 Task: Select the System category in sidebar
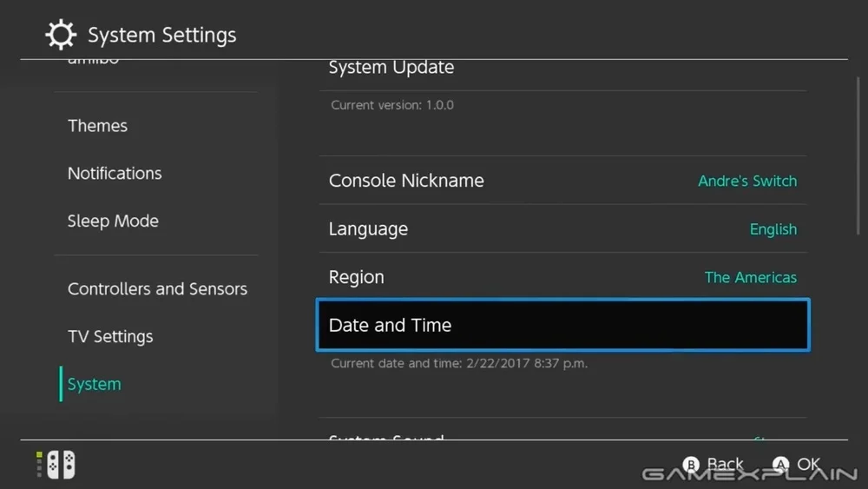[x=94, y=384]
